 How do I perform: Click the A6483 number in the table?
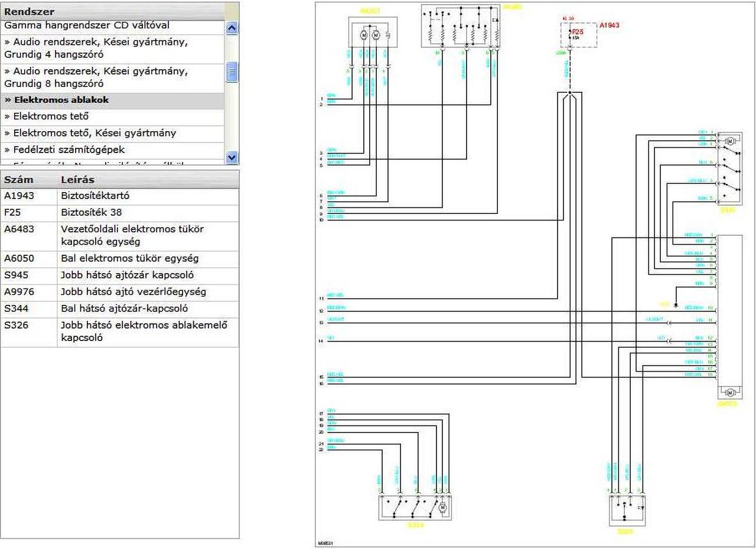click(29, 235)
